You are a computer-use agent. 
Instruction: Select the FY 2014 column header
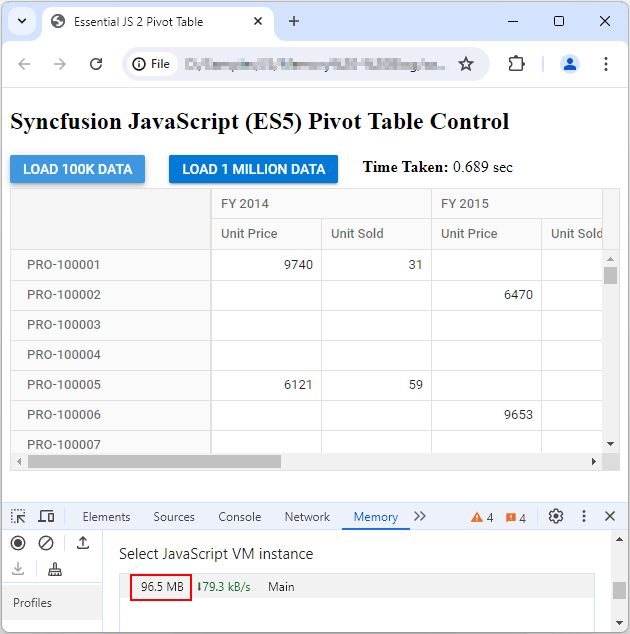point(321,203)
